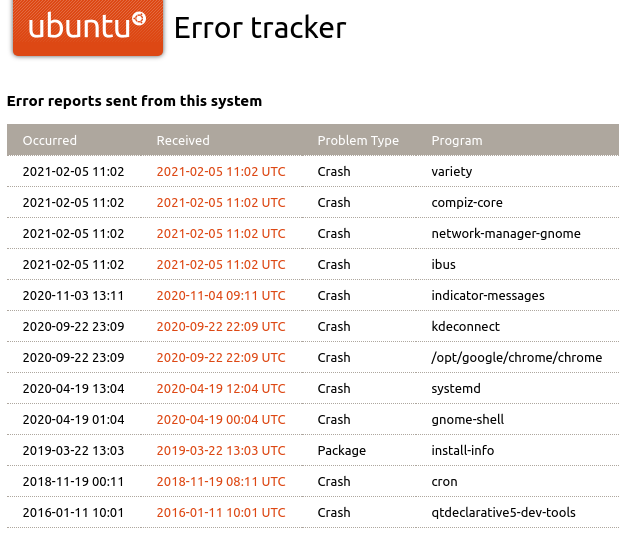Image resolution: width=641 pixels, height=533 pixels.
Task: Select the program name 'compiz-core'
Action: coord(467,203)
